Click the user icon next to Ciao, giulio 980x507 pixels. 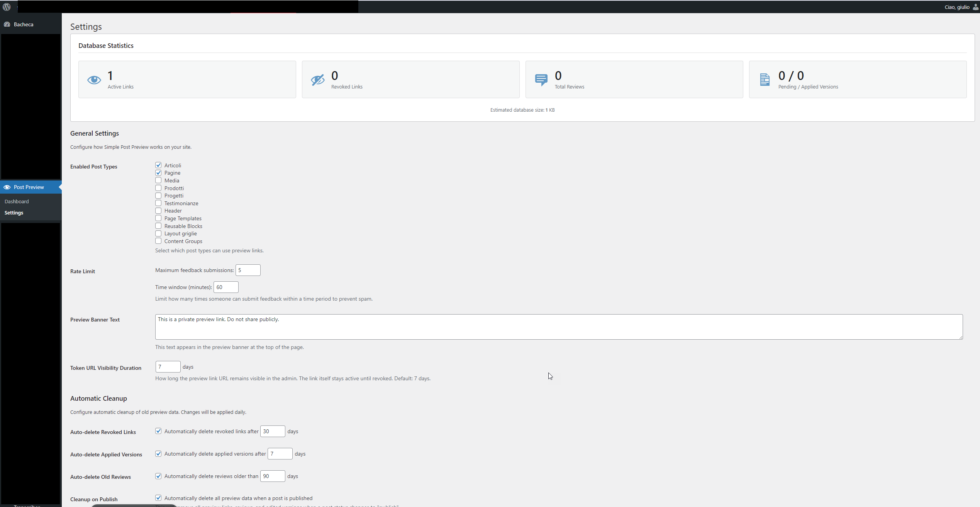(x=975, y=7)
